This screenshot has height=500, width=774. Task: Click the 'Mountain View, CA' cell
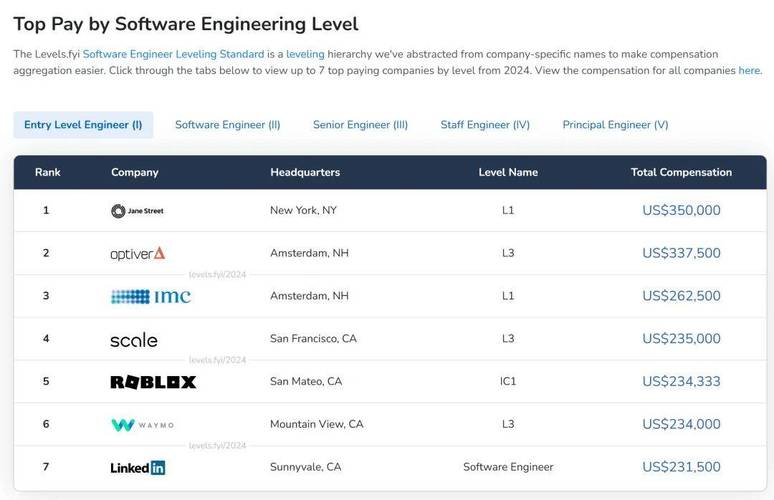(316, 424)
